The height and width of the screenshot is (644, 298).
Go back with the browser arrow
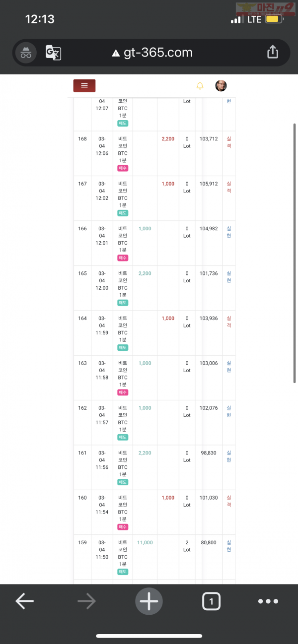[x=24, y=601]
